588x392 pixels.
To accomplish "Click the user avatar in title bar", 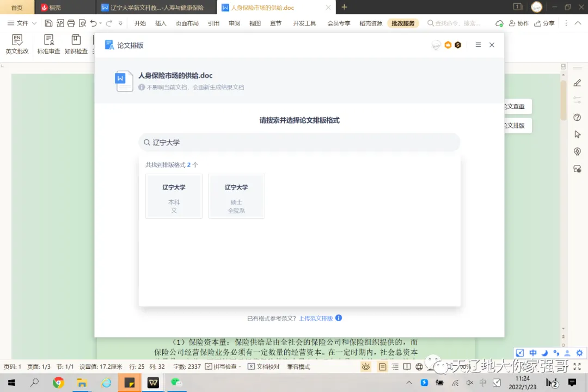I will pos(537,7).
